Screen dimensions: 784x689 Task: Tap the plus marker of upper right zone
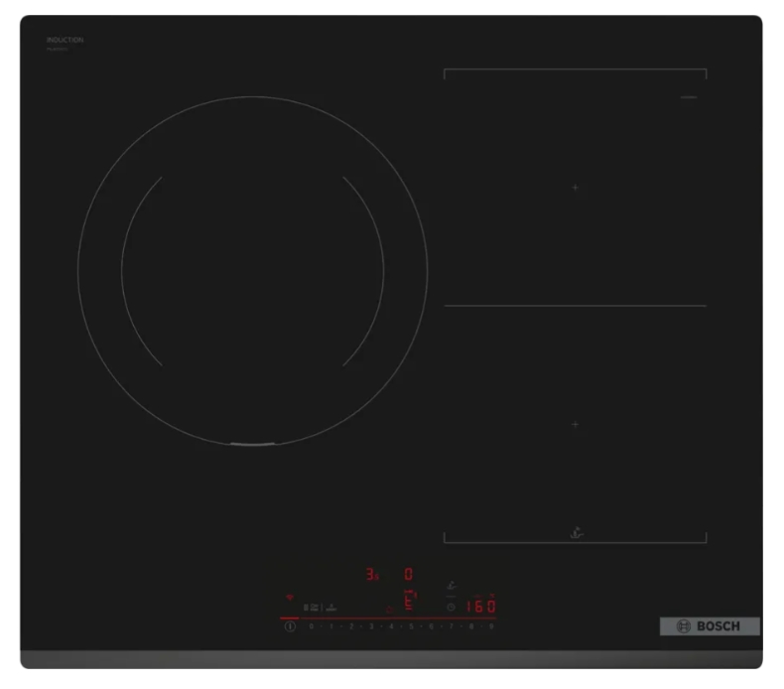(575, 188)
